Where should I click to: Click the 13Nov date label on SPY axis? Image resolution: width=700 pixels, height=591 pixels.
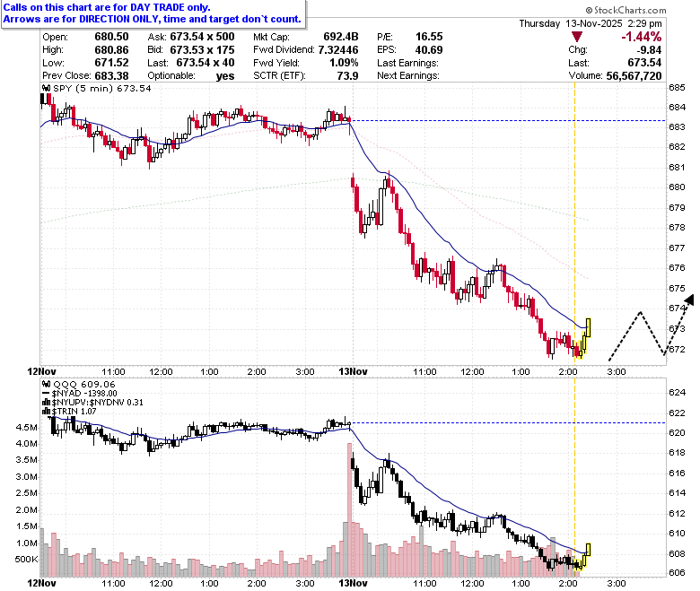[x=353, y=371]
